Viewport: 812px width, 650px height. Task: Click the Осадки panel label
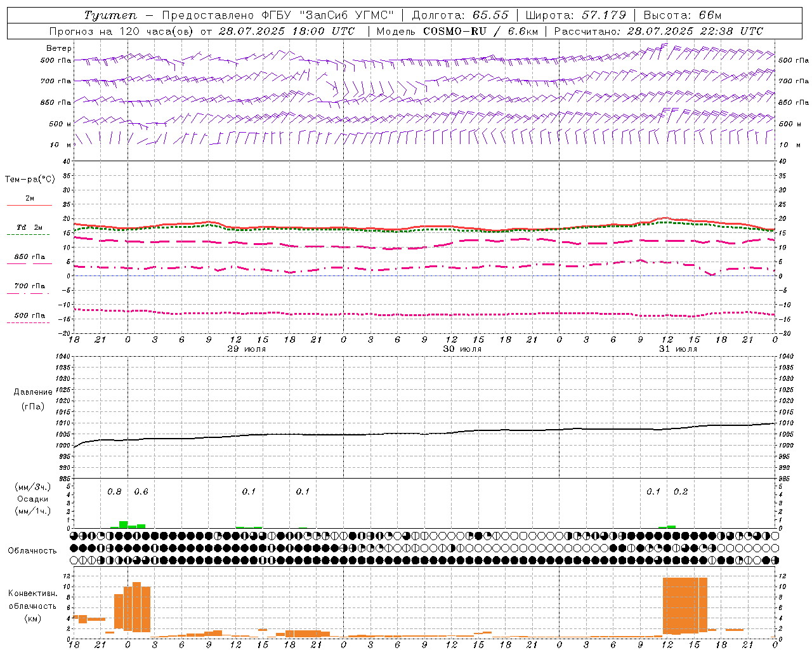tap(33, 499)
